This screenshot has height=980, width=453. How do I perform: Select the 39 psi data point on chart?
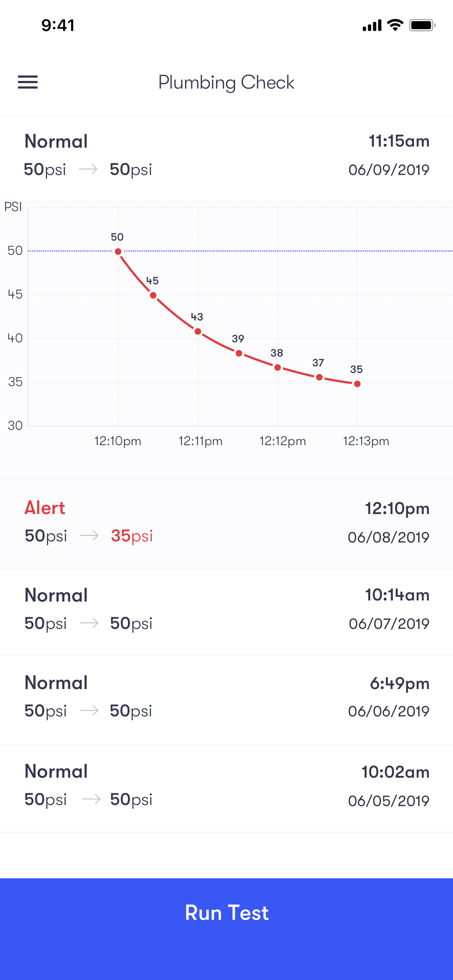(239, 353)
